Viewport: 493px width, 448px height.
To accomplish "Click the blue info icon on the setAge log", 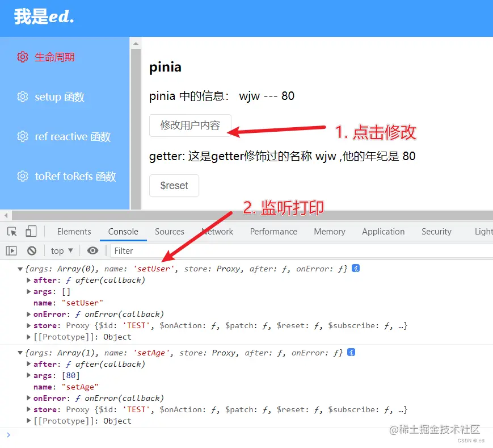I will [x=351, y=353].
